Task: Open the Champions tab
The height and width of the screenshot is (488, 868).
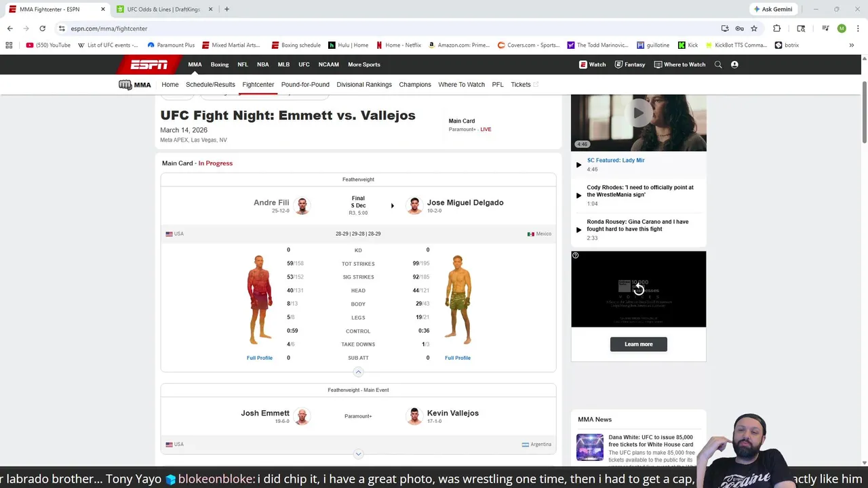Action: click(415, 85)
